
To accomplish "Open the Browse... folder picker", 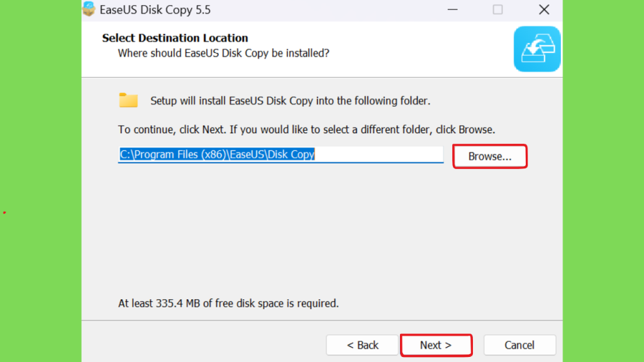I will click(489, 156).
